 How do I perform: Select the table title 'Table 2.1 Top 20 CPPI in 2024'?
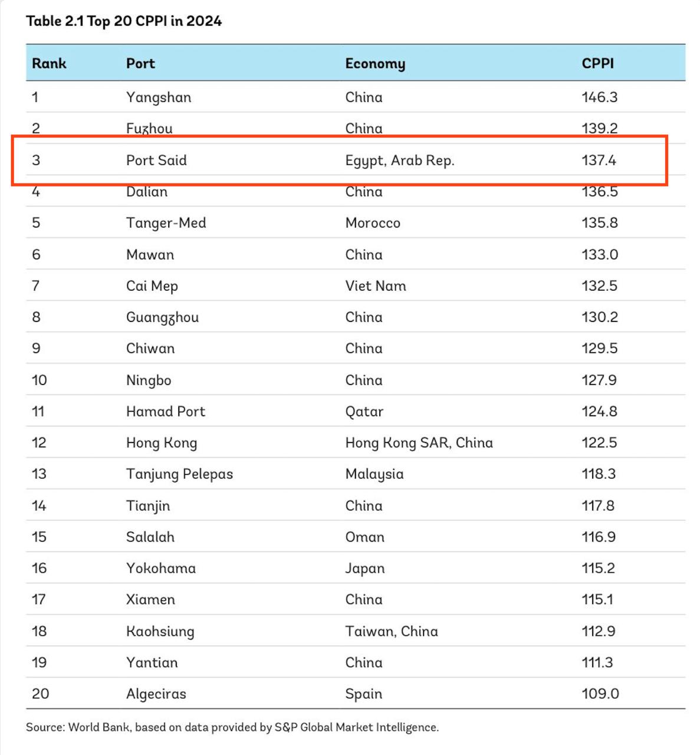point(124,21)
